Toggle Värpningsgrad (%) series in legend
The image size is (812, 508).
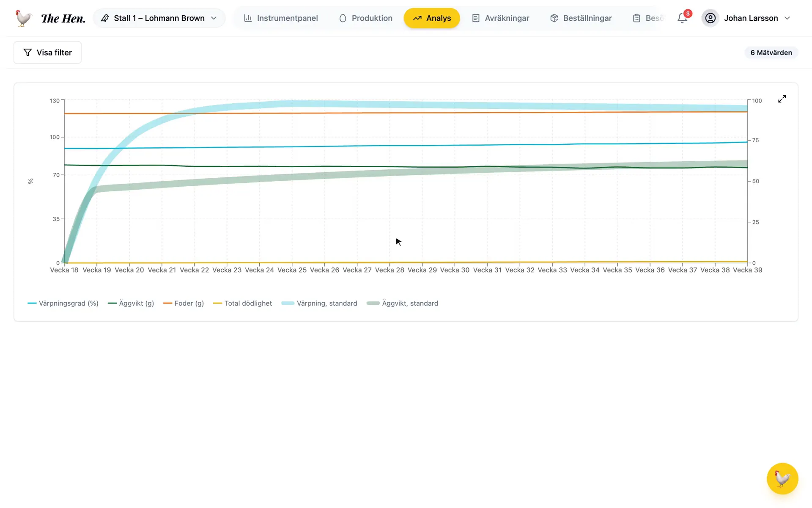pos(63,303)
